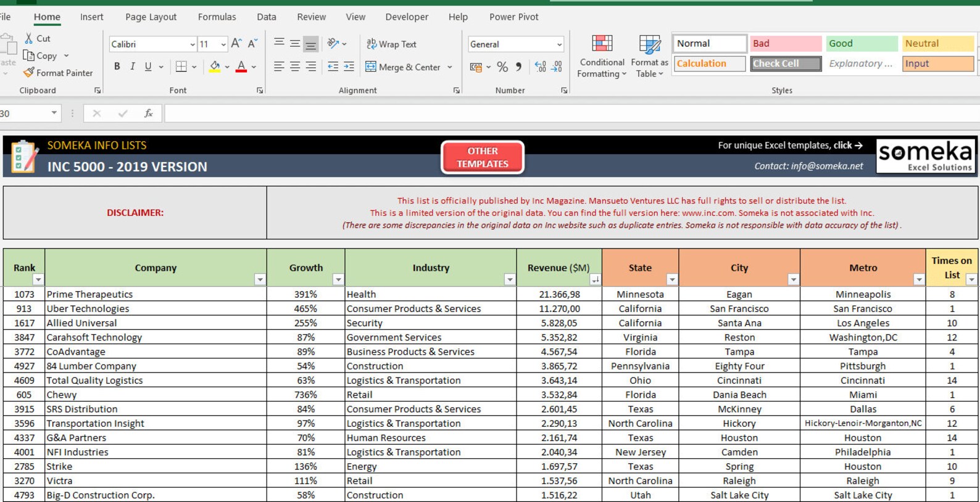Screen dimensions: 980x502
Task: Click the Enter checkmark in formula bar
Action: point(123,113)
